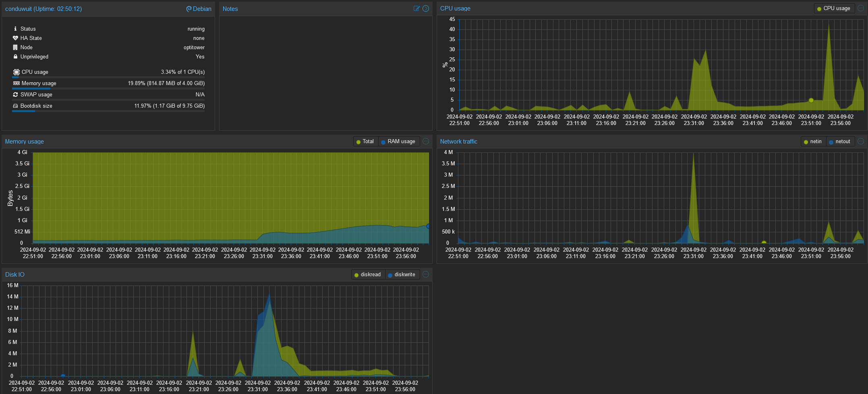Click the Notes edit pencil icon
The width and height of the screenshot is (868, 394).
[416, 8]
